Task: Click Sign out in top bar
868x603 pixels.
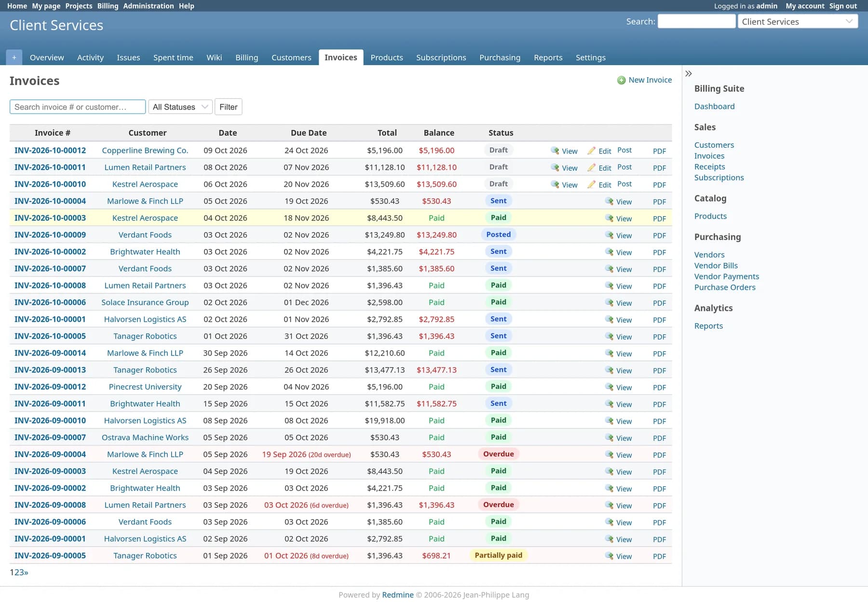Action: [843, 6]
